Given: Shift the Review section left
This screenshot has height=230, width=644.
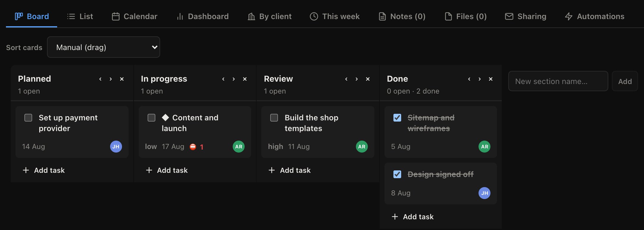Looking at the screenshot, I should pos(346,79).
